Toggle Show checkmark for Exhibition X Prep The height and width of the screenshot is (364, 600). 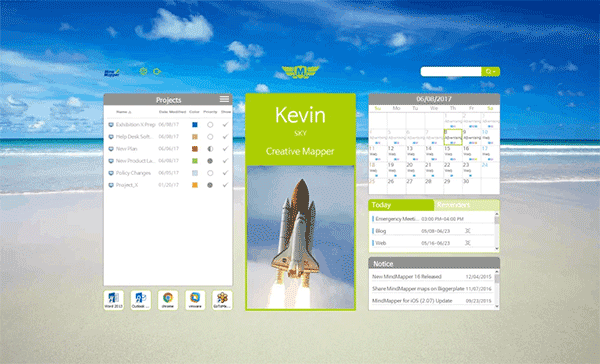click(x=225, y=125)
